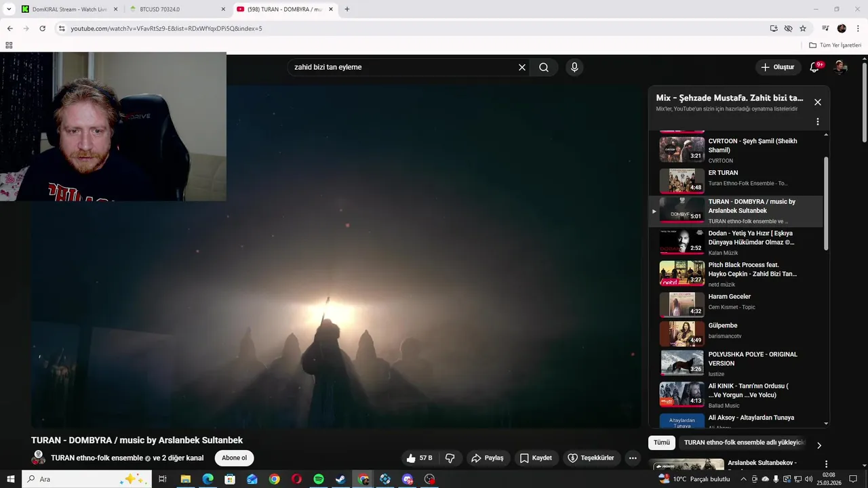Open more actions ellipsis under video
This screenshot has height=488, width=868.
coord(633,458)
